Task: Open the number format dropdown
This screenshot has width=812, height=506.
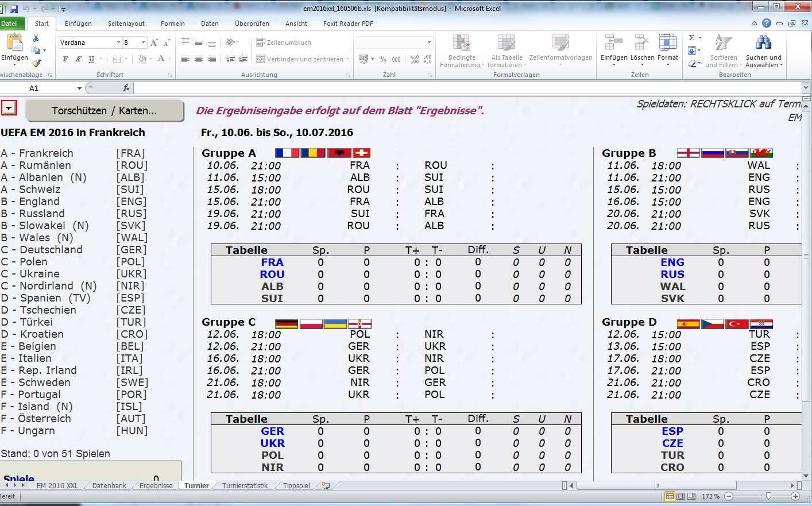Action: click(x=428, y=43)
